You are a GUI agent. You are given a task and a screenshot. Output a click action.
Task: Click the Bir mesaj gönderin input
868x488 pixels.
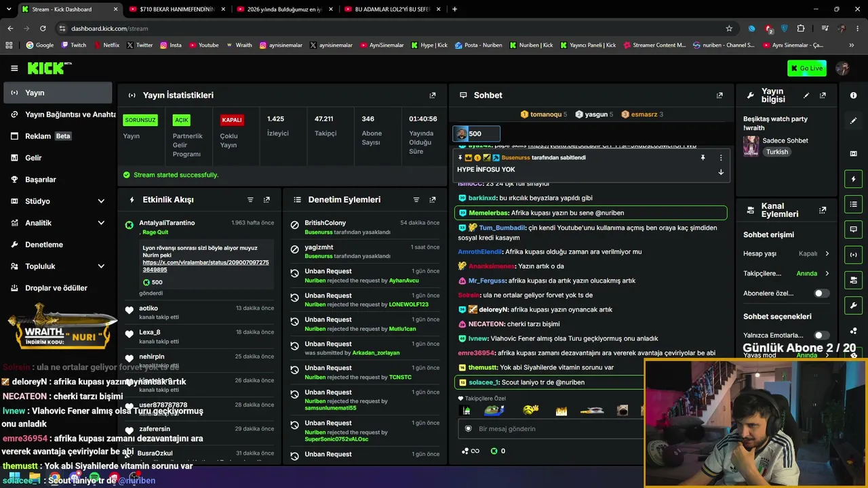click(x=549, y=429)
